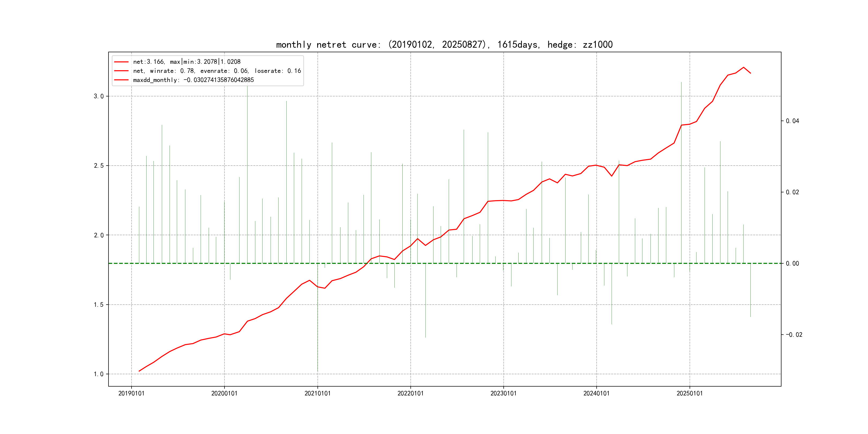Click the 20210101 x-axis label
Viewport: 868px width, 434px height.
coord(317,394)
